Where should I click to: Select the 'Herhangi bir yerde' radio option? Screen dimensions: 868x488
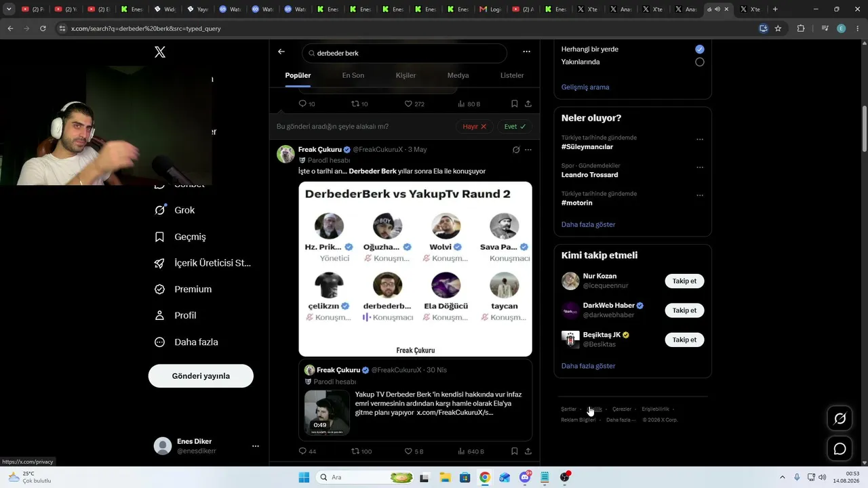(x=700, y=49)
